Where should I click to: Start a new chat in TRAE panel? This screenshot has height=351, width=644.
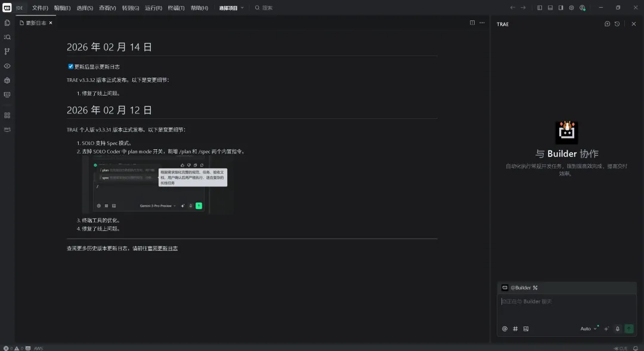(607, 24)
